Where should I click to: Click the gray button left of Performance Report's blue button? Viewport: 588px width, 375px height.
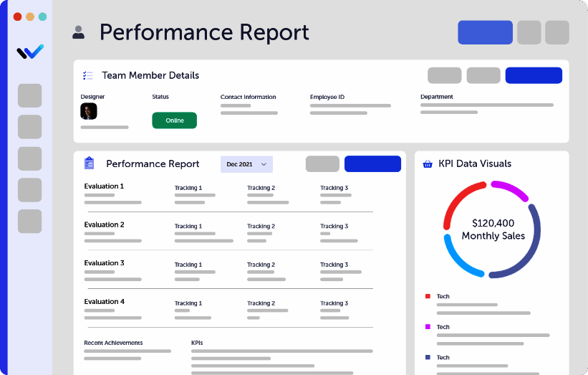pyautogui.click(x=322, y=163)
